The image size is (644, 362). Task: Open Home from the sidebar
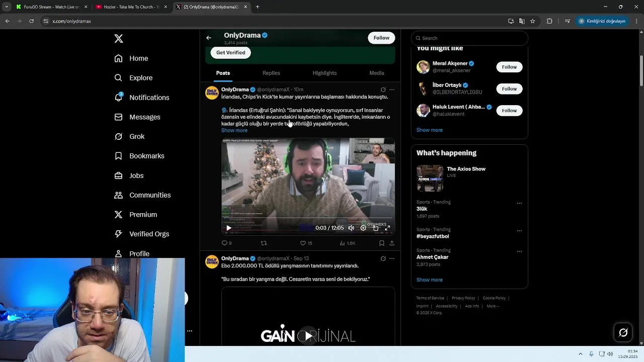point(131,58)
